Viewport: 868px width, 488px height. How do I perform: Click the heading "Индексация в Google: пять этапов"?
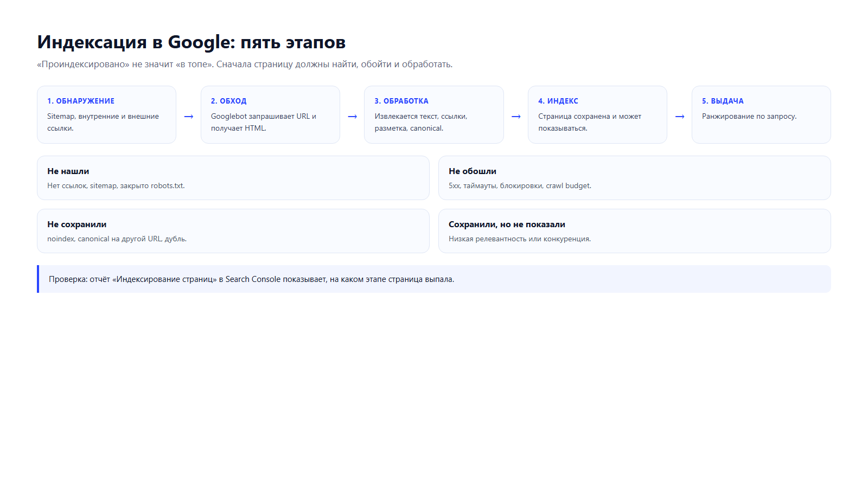tap(191, 42)
